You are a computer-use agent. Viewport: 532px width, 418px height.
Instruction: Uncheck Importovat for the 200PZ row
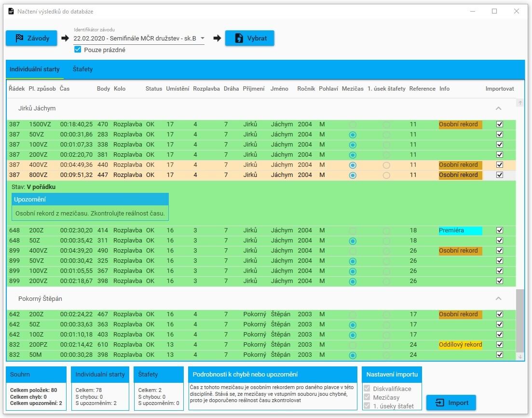[500, 345]
